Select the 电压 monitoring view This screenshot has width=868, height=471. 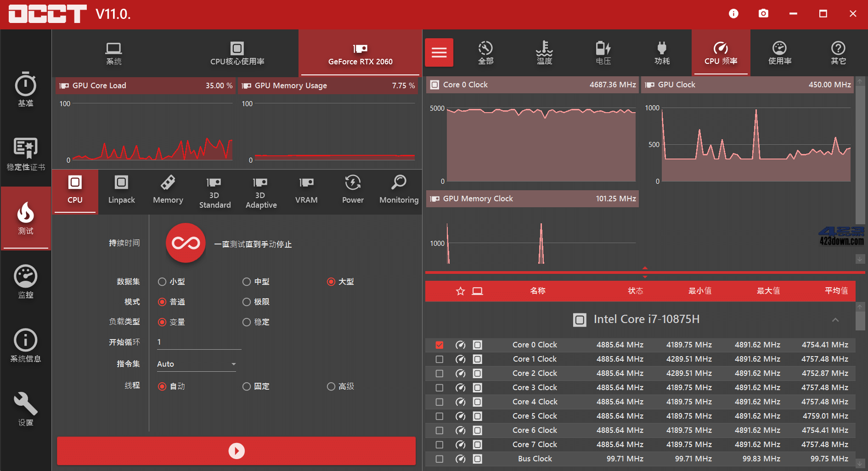(x=603, y=52)
